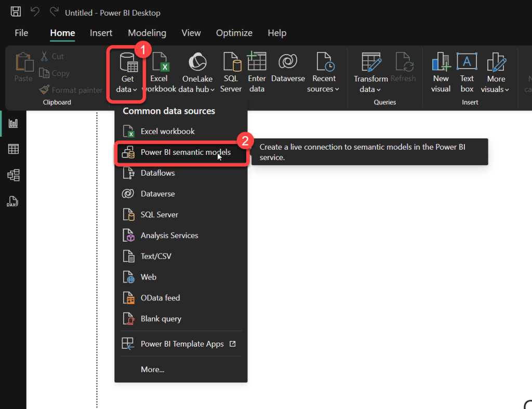The image size is (532, 409).
Task: Switch to the Insert ribbon tab
Action: 101,33
